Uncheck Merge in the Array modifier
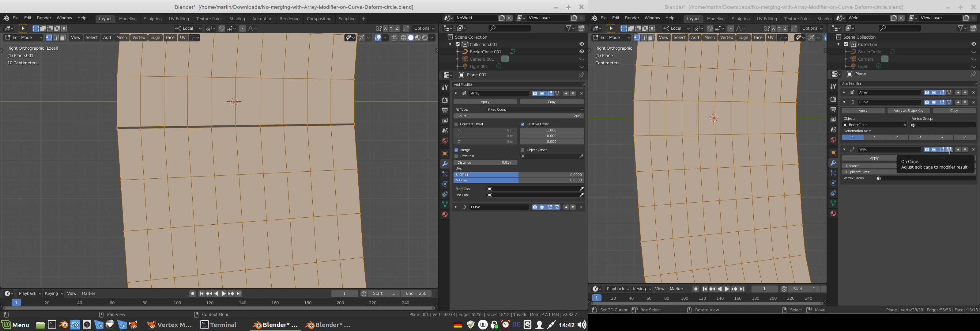This screenshot has height=331, width=980. point(457,150)
